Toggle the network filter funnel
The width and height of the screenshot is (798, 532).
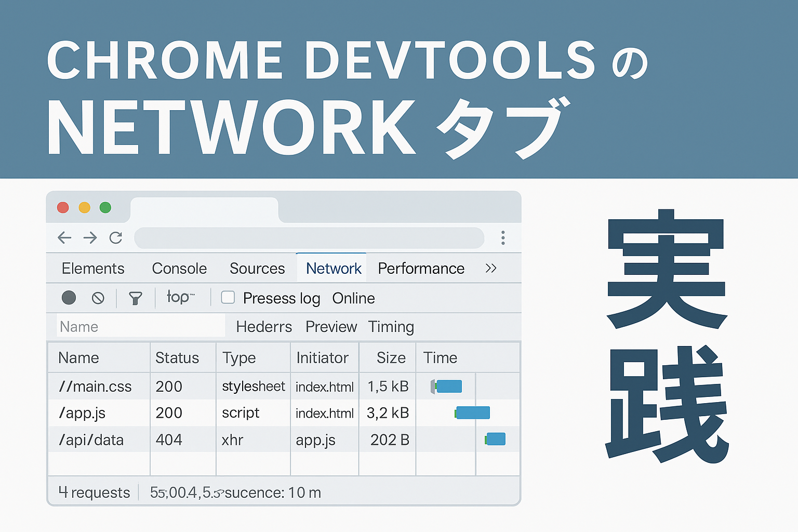click(135, 298)
